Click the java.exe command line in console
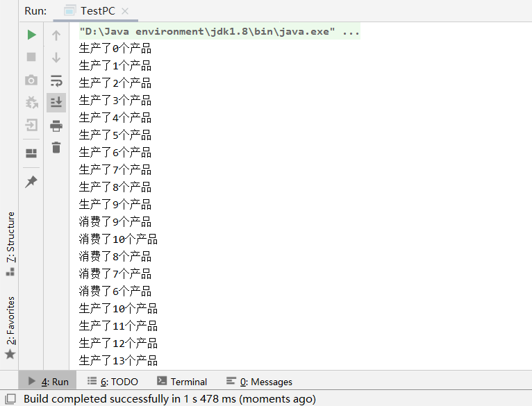 [219, 31]
